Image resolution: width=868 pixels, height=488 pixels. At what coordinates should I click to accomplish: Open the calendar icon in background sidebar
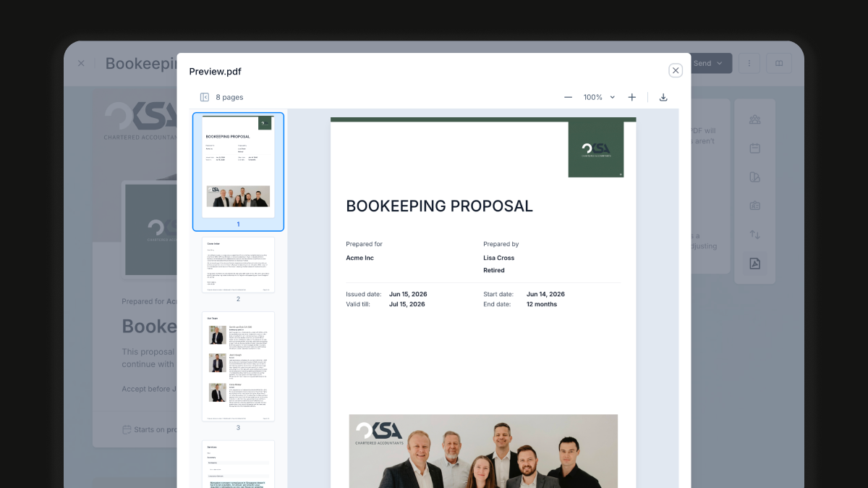click(754, 148)
